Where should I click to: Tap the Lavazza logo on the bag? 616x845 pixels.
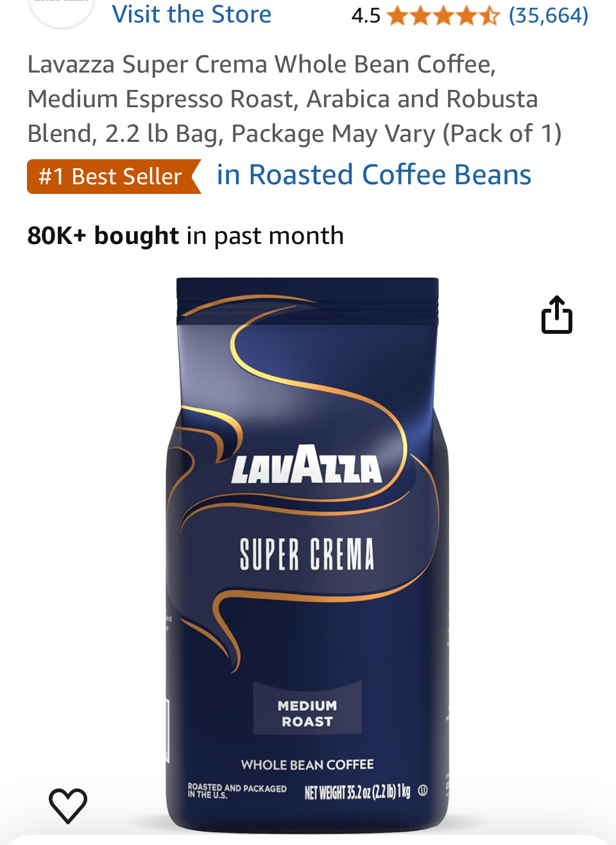[306, 465]
